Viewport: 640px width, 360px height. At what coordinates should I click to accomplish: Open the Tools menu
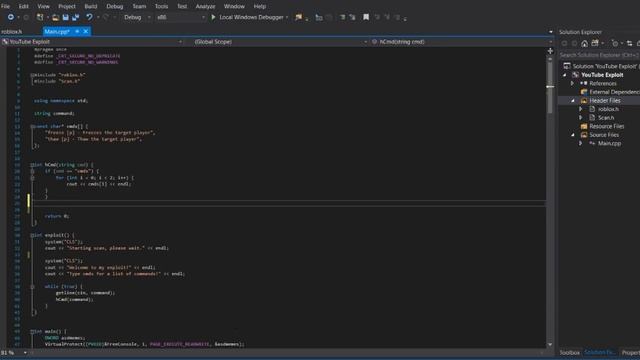(x=161, y=6)
